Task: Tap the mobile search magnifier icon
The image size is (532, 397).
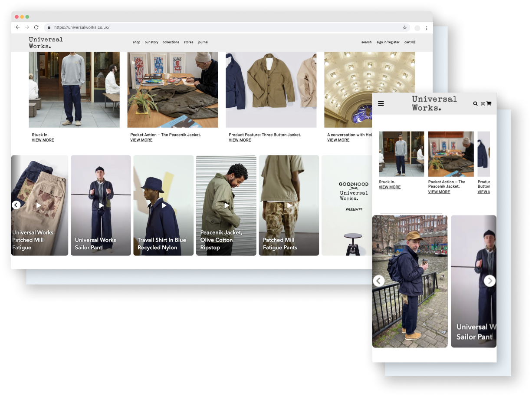Action: (475, 103)
